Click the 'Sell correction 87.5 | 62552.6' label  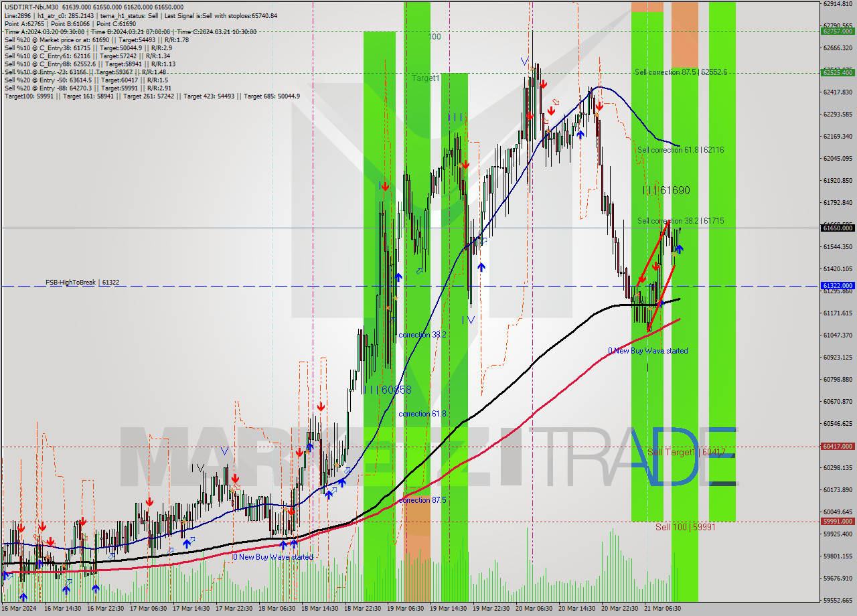pyautogui.click(x=681, y=72)
